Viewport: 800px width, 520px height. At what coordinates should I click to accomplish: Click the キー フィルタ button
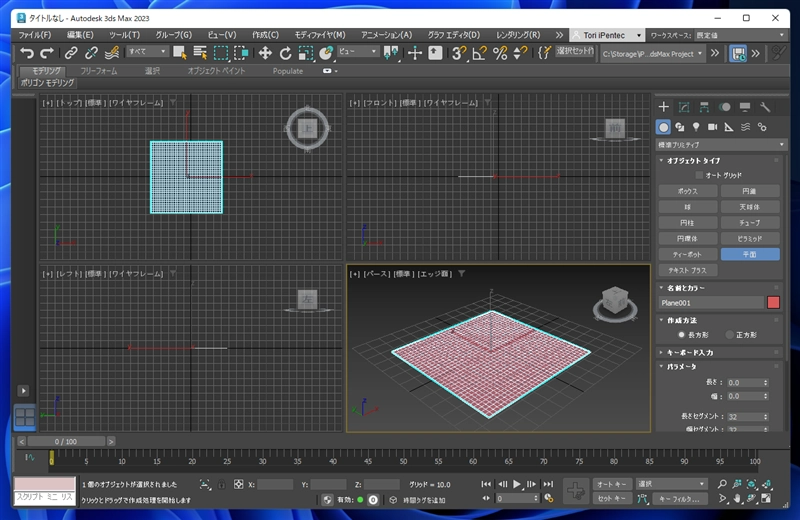point(679,499)
